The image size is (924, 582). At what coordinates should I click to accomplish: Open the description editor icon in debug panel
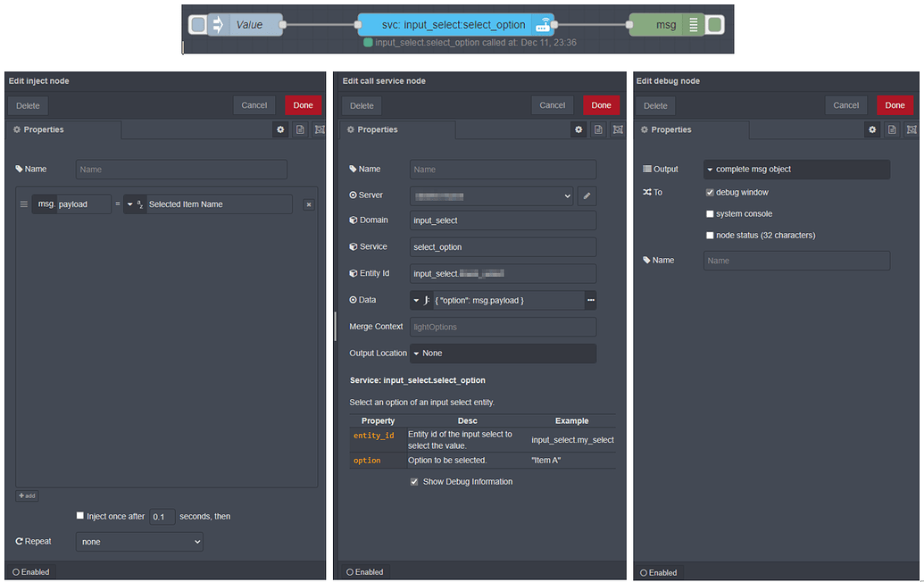(x=892, y=129)
